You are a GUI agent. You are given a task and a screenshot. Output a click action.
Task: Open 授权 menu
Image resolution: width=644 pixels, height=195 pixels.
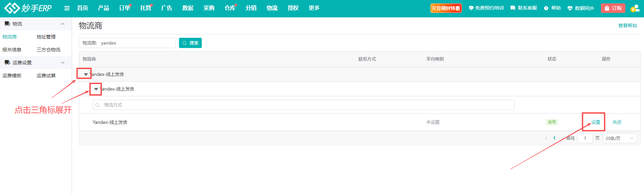pyautogui.click(x=293, y=8)
